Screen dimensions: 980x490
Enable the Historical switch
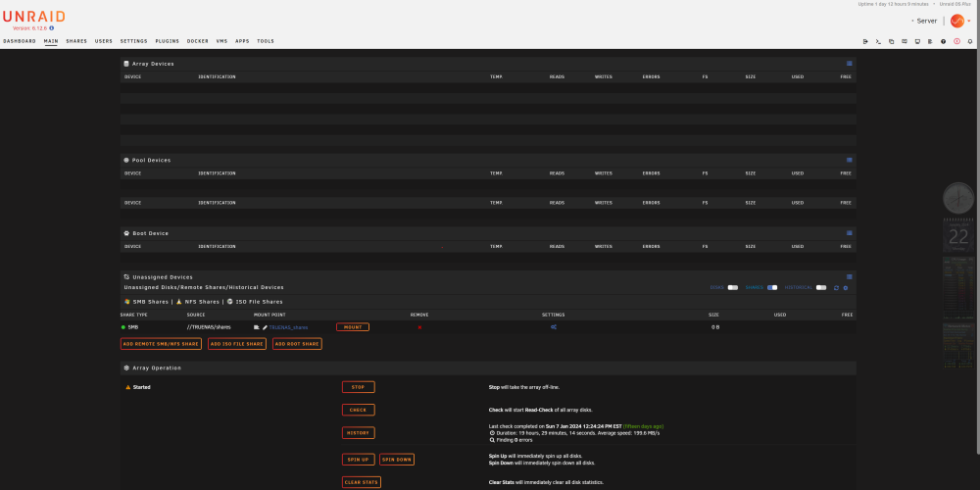tap(820, 287)
